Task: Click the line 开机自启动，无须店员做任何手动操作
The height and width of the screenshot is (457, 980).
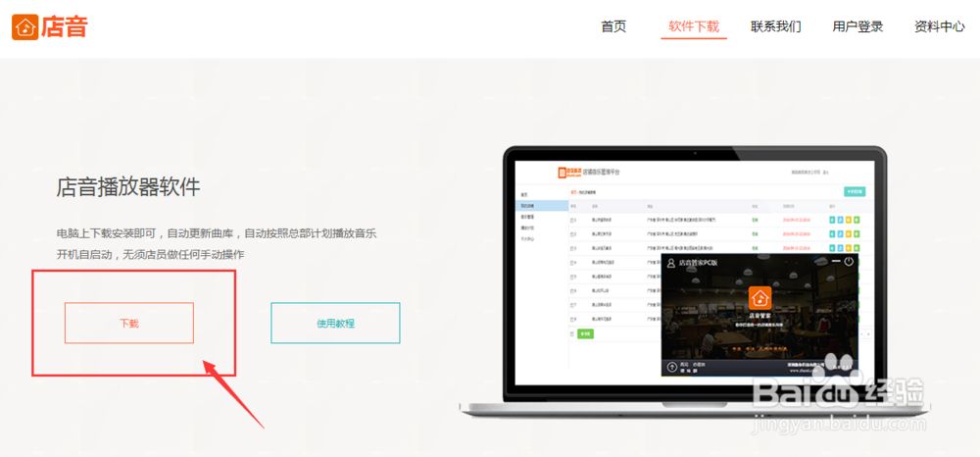Action: tap(151, 254)
